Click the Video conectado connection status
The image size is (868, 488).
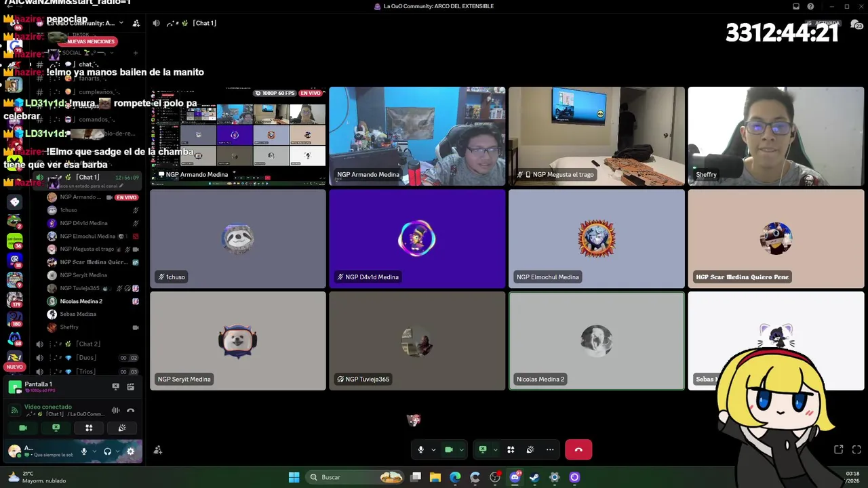coord(48,407)
